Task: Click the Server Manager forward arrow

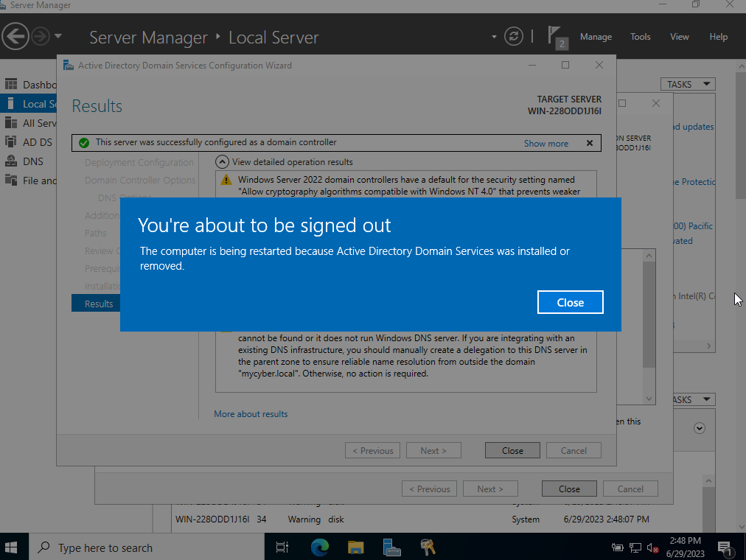Action: [x=41, y=36]
